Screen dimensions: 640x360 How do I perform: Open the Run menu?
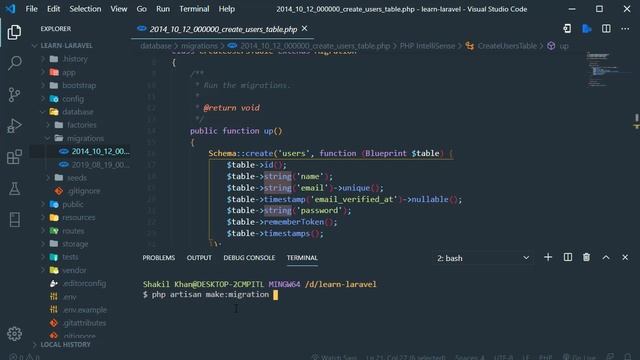click(x=162, y=9)
